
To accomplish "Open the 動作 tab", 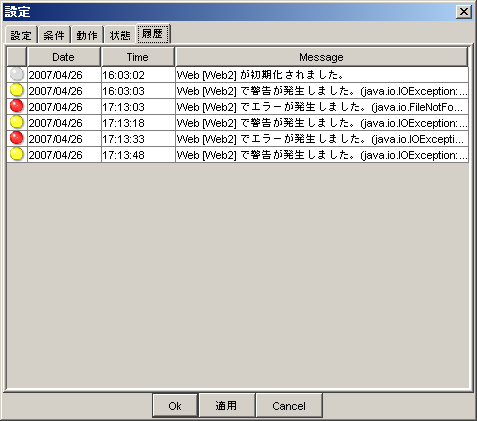I will pyautogui.click(x=87, y=35).
